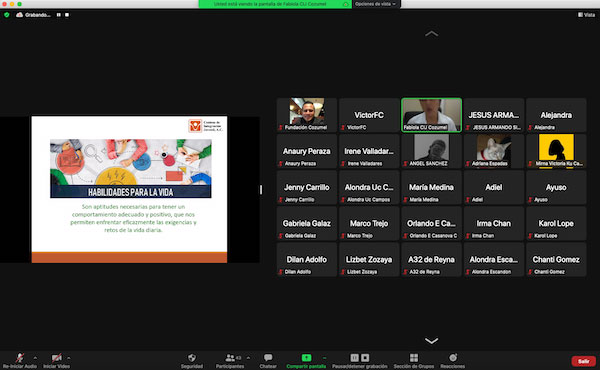Select the Jenny Carrillo participant tile

pos(307,187)
